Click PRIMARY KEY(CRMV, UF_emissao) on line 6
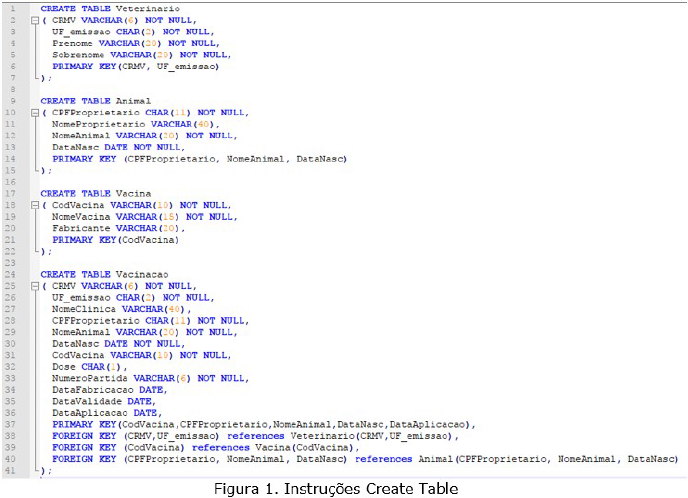 (135, 66)
